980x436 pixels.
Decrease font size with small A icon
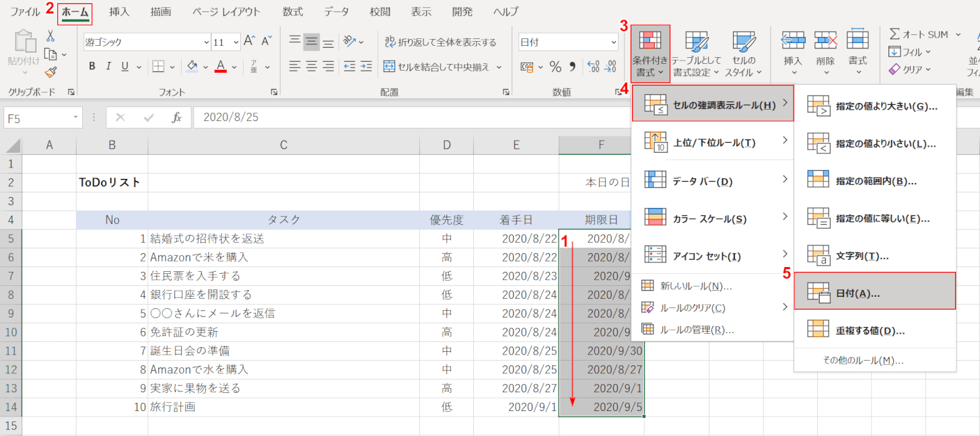tap(266, 41)
